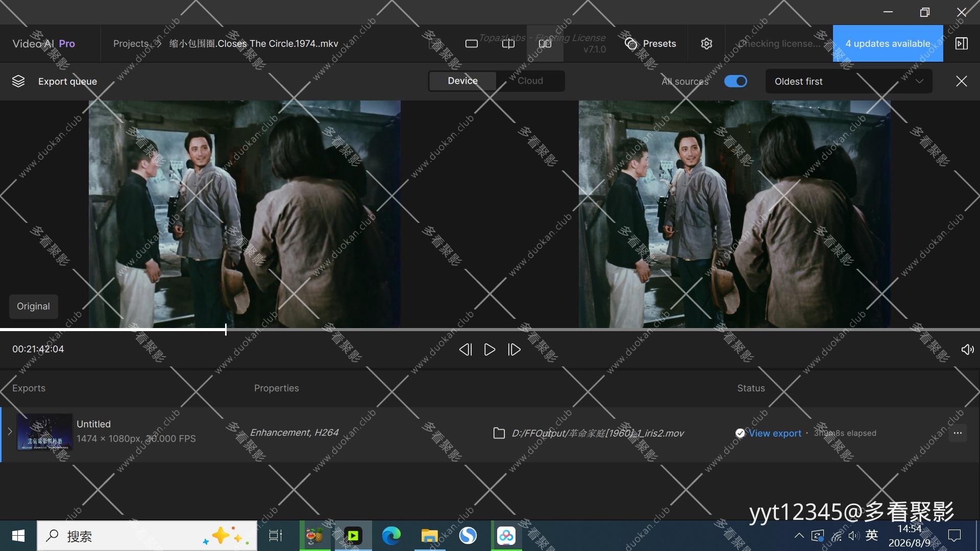Click the timecode 00:21:42:04
This screenshot has width=980, height=551.
click(38, 349)
